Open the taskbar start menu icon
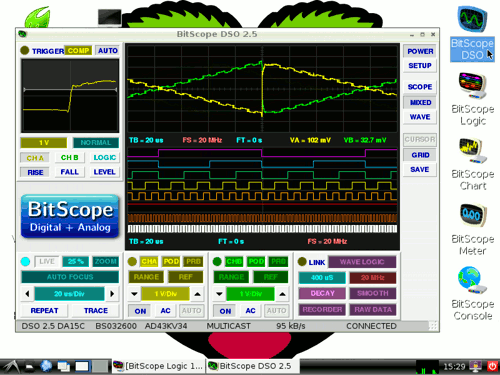The height and width of the screenshot is (375, 500). click(11, 366)
